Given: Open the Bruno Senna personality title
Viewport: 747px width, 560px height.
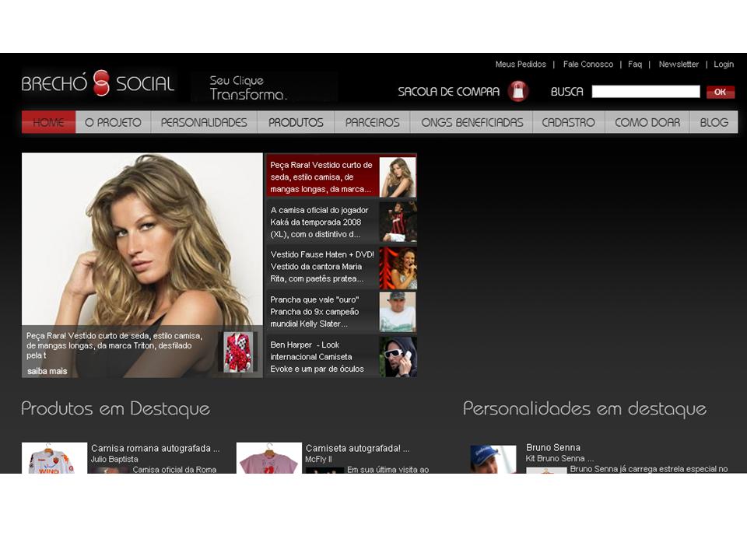Looking at the screenshot, I should tap(552, 447).
